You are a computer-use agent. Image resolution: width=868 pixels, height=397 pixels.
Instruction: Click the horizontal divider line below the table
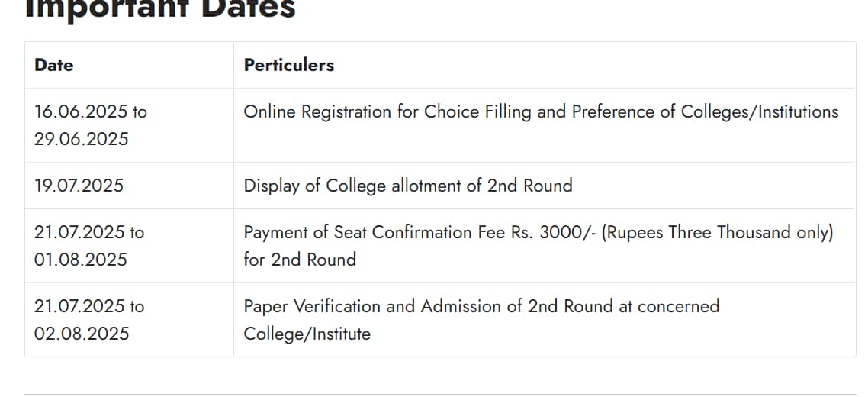point(440,395)
